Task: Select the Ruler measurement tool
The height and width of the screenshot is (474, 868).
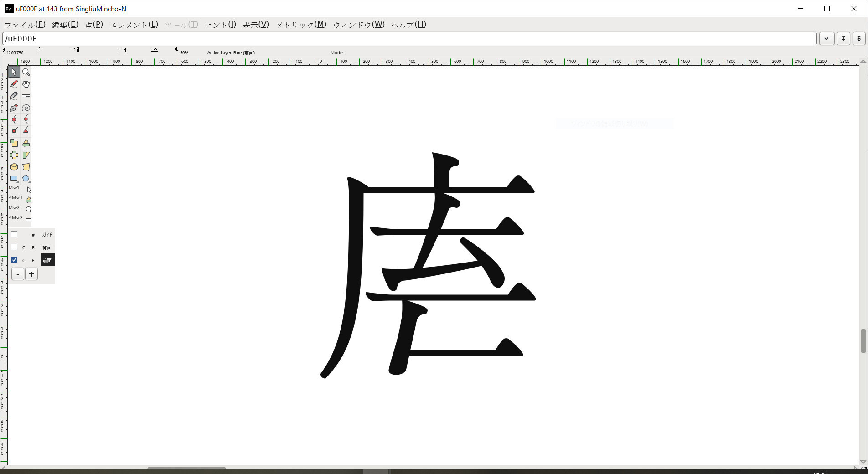Action: pyautogui.click(x=26, y=96)
